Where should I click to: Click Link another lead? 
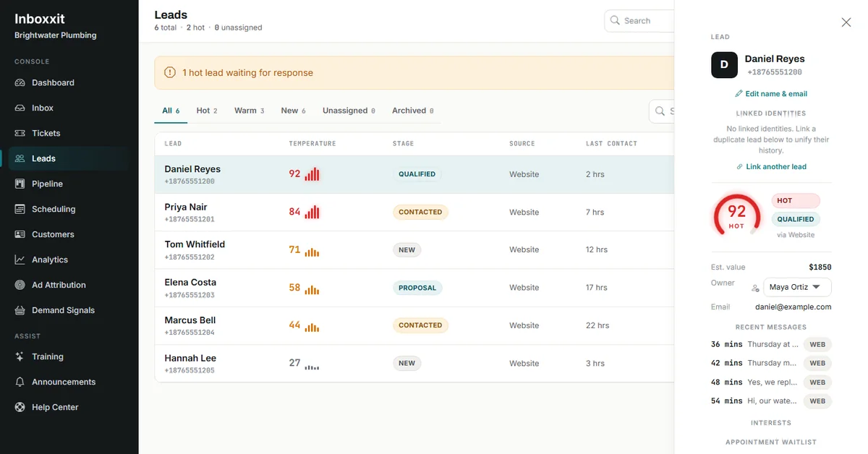tap(771, 166)
